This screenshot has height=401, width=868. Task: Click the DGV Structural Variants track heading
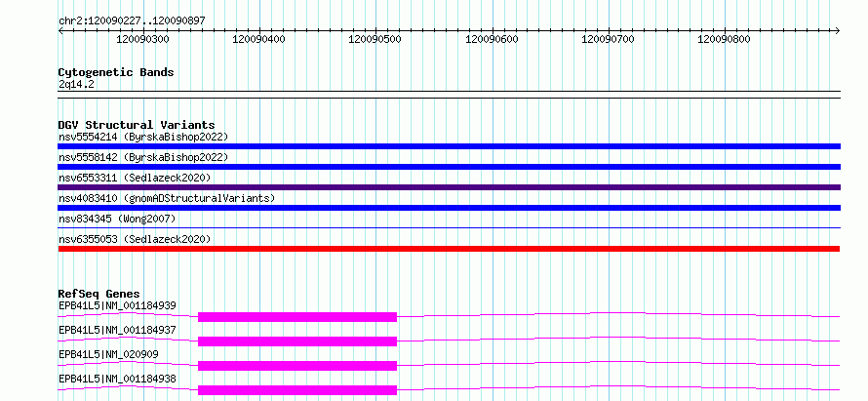pyautogui.click(x=137, y=125)
